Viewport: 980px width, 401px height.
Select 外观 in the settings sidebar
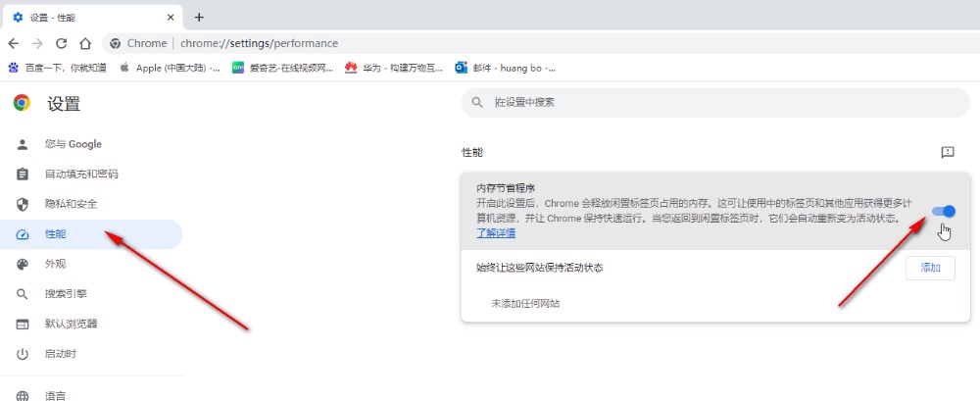click(55, 264)
